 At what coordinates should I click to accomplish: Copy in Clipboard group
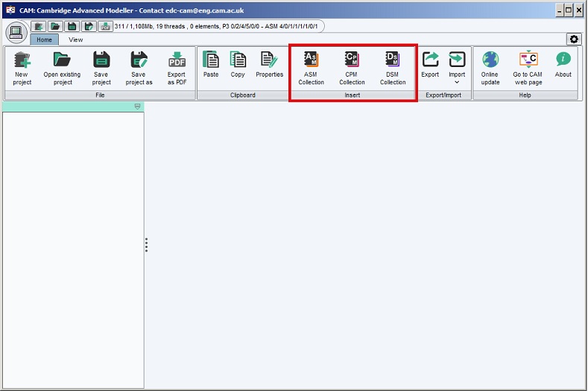point(238,65)
